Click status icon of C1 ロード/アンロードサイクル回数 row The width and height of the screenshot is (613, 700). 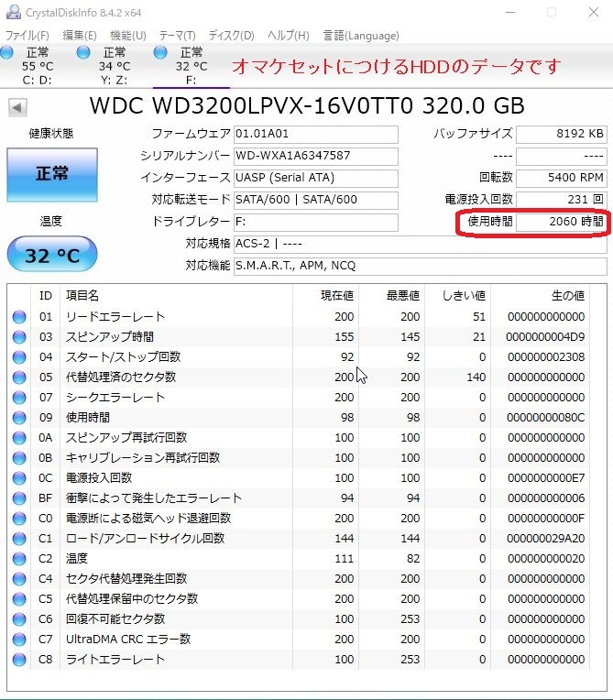19,539
